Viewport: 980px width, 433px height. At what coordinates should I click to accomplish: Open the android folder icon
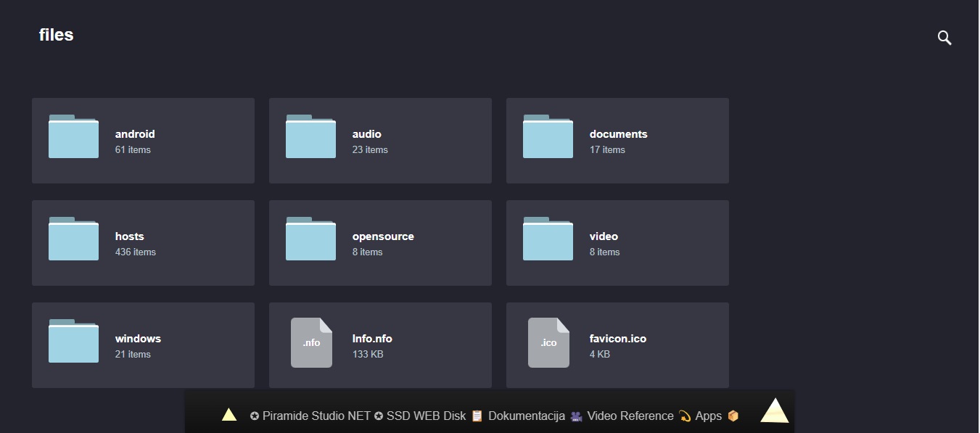pos(73,136)
